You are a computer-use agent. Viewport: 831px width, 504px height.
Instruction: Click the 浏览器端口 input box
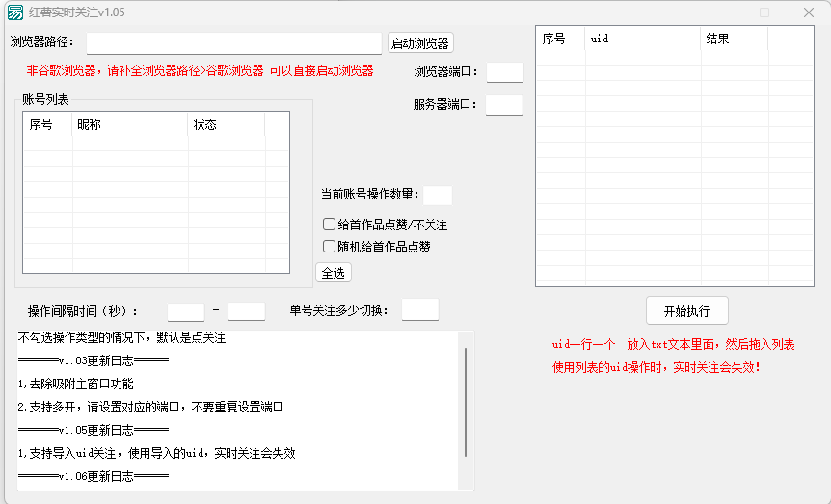tap(504, 72)
